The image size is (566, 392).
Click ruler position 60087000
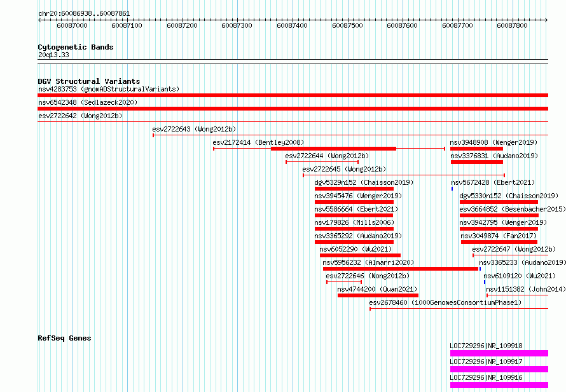click(x=72, y=25)
